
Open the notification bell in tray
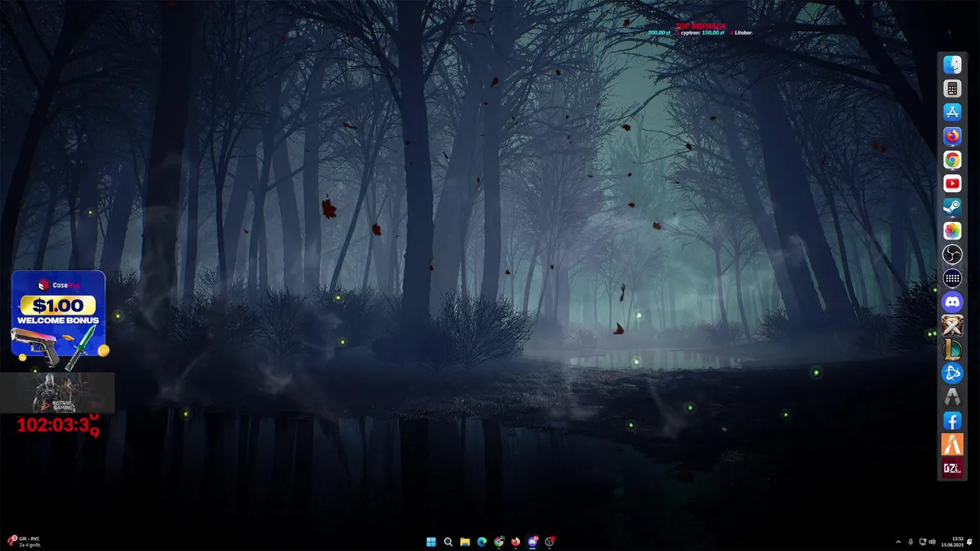coord(970,542)
